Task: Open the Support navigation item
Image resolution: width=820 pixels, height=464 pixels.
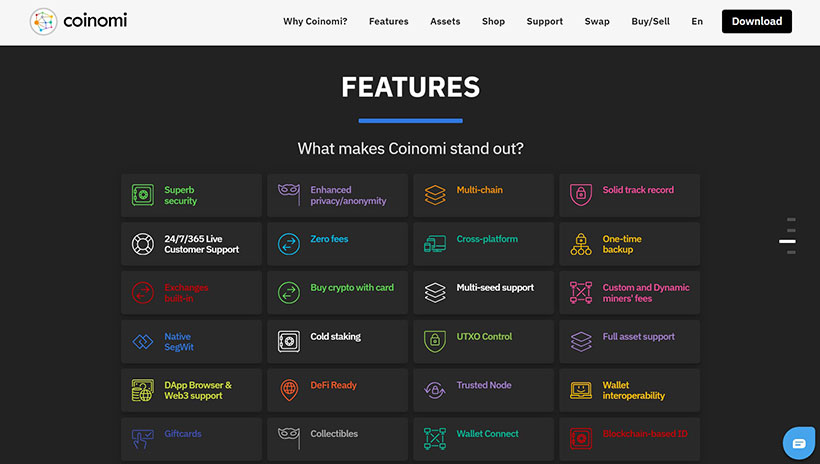Action: (x=544, y=21)
